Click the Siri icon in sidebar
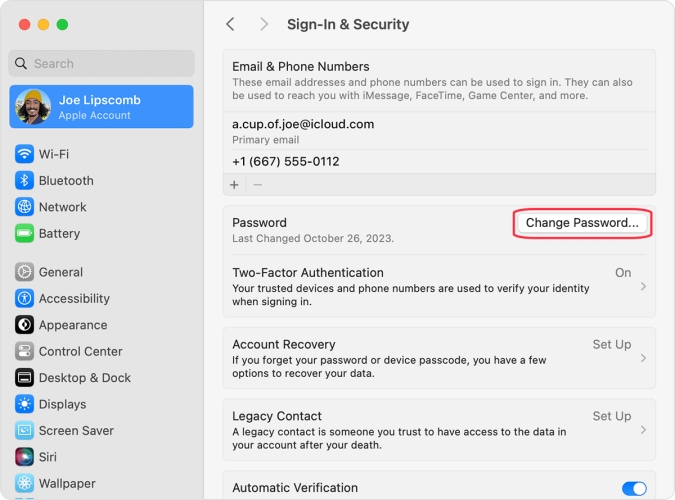675x500 pixels. pos(24,457)
